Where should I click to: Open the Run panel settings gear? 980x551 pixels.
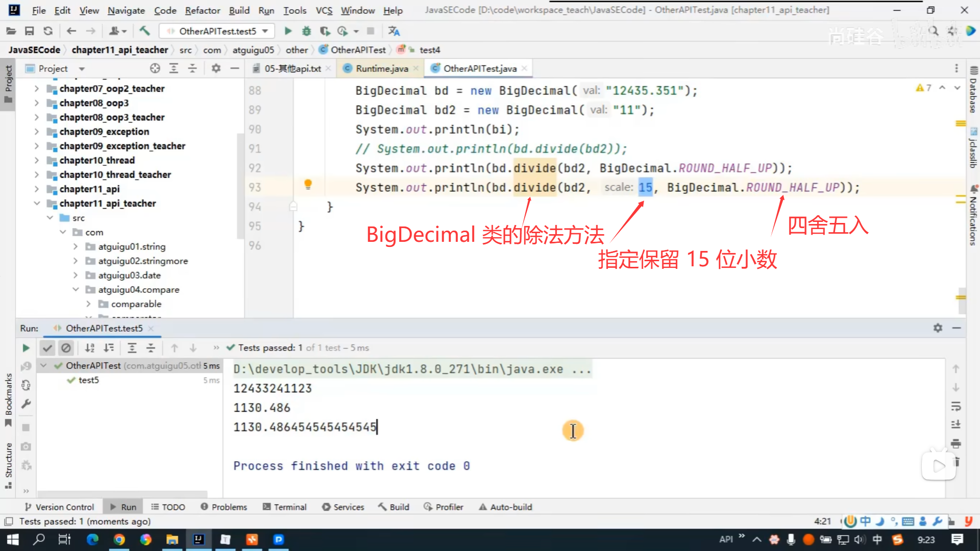pos(938,328)
